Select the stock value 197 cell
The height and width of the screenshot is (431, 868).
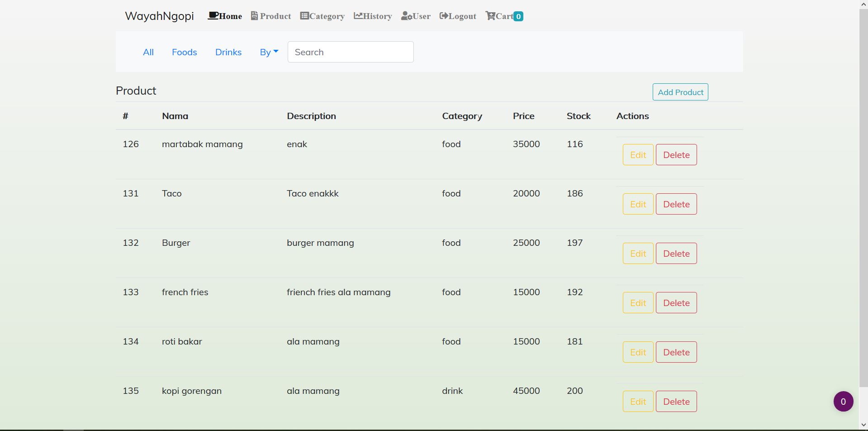575,243
